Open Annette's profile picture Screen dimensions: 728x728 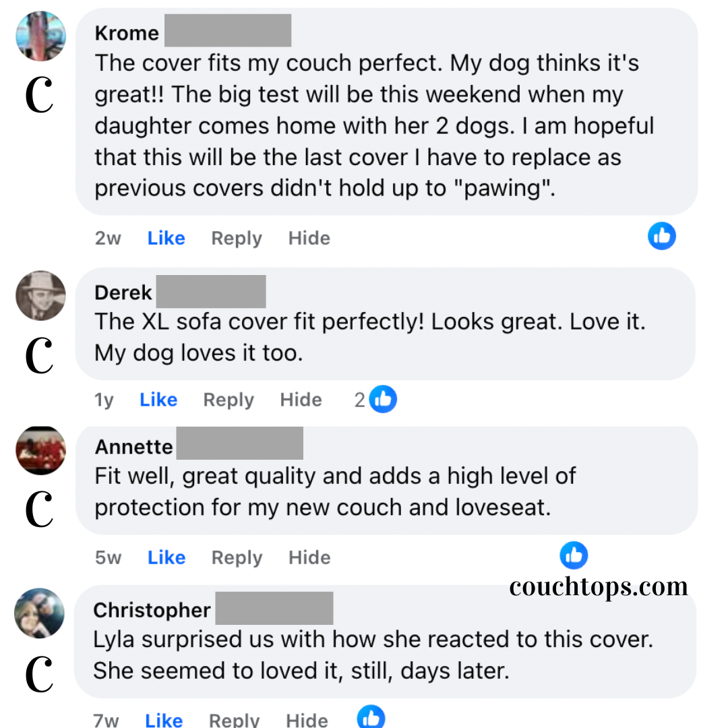(x=40, y=450)
